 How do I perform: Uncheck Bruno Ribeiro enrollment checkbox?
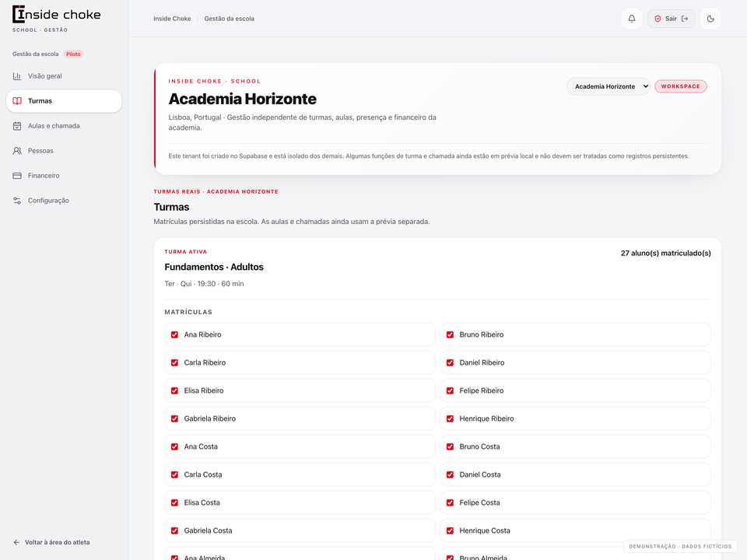(450, 334)
